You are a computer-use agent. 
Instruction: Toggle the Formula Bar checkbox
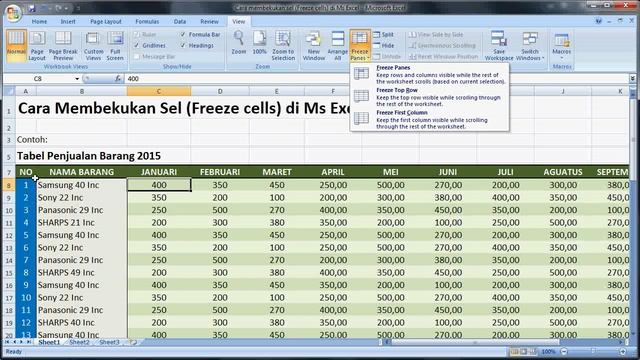tap(183, 35)
